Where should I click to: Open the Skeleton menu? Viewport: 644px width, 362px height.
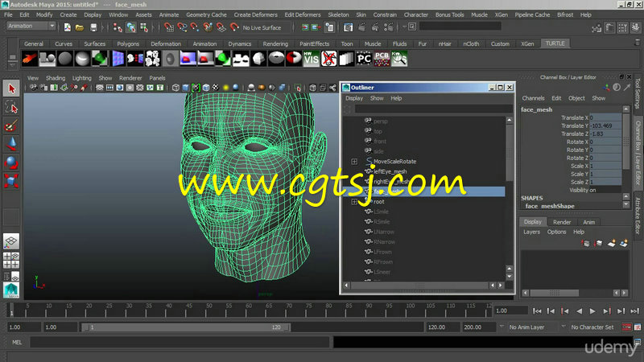coord(338,14)
